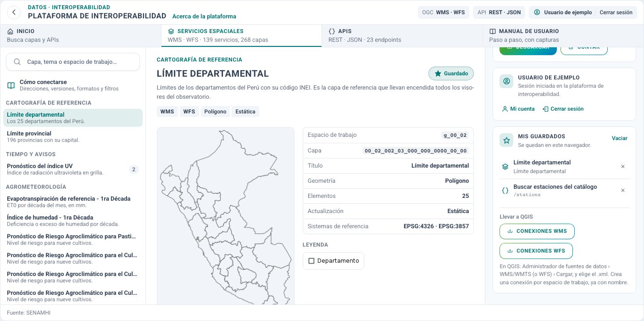This screenshot has height=321, width=644.
Task: Click the Agrometeorología section heading
Action: (x=36, y=187)
